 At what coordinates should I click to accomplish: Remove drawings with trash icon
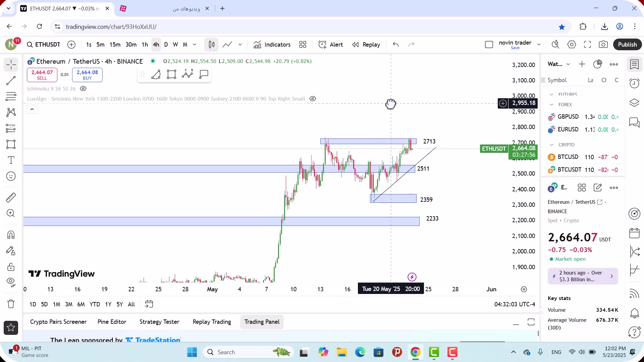click(x=11, y=304)
